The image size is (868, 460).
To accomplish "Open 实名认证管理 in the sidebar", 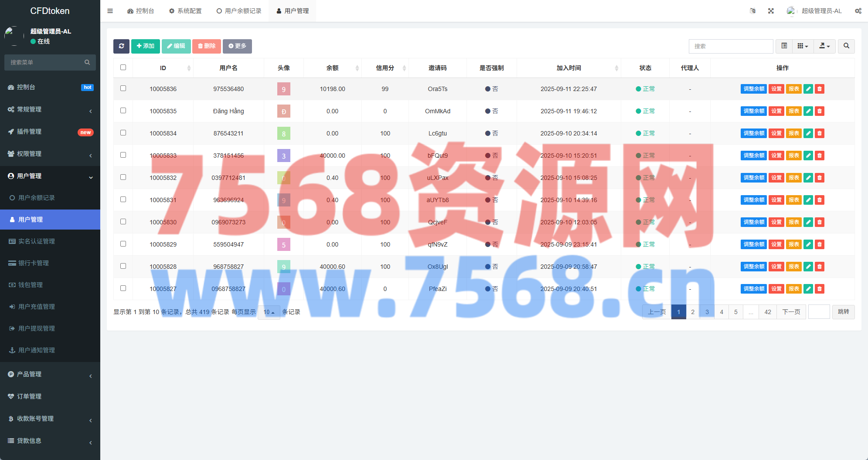I will [37, 241].
